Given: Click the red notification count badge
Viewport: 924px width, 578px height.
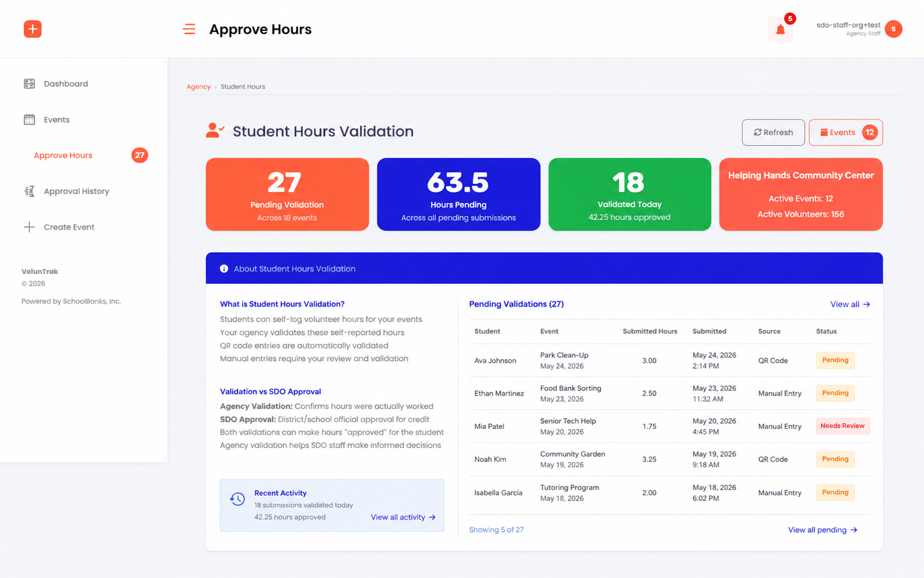Looking at the screenshot, I should 790,19.
